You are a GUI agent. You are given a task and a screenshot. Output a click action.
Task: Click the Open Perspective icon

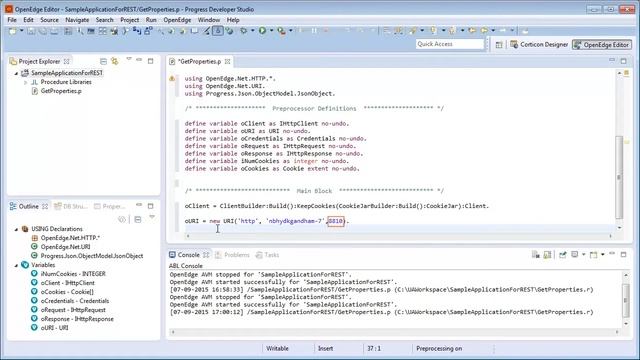point(499,45)
